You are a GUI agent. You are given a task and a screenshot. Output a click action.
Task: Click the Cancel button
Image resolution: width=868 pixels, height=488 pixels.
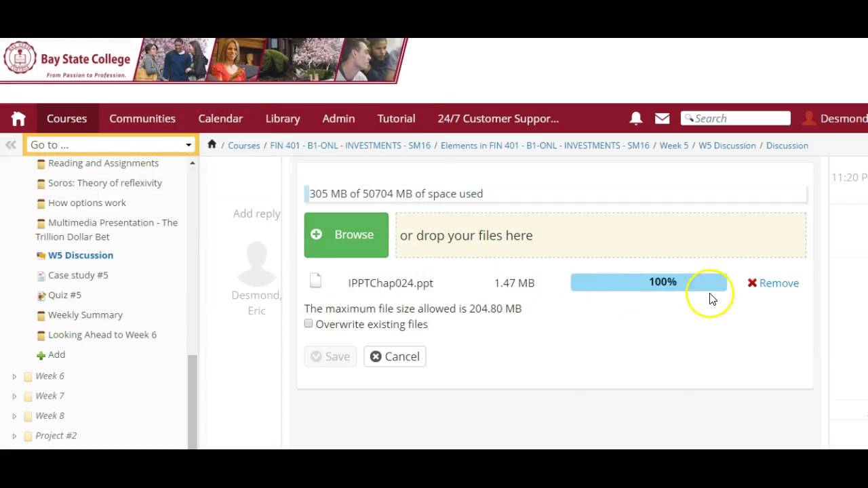395,357
